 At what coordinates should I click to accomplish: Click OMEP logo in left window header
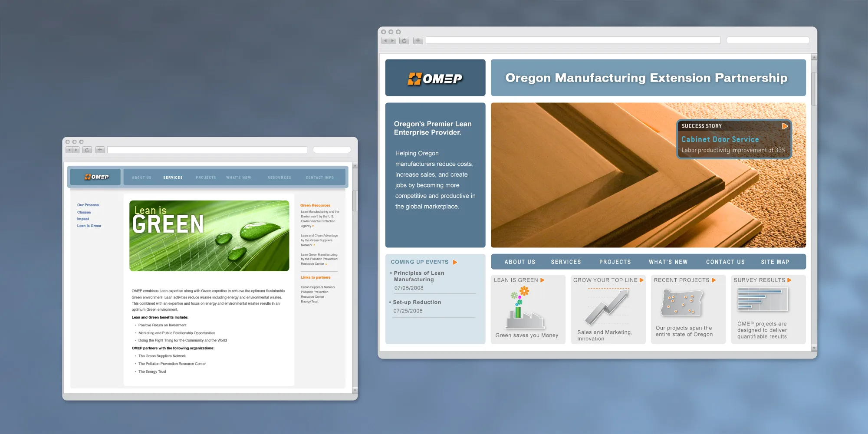(96, 177)
